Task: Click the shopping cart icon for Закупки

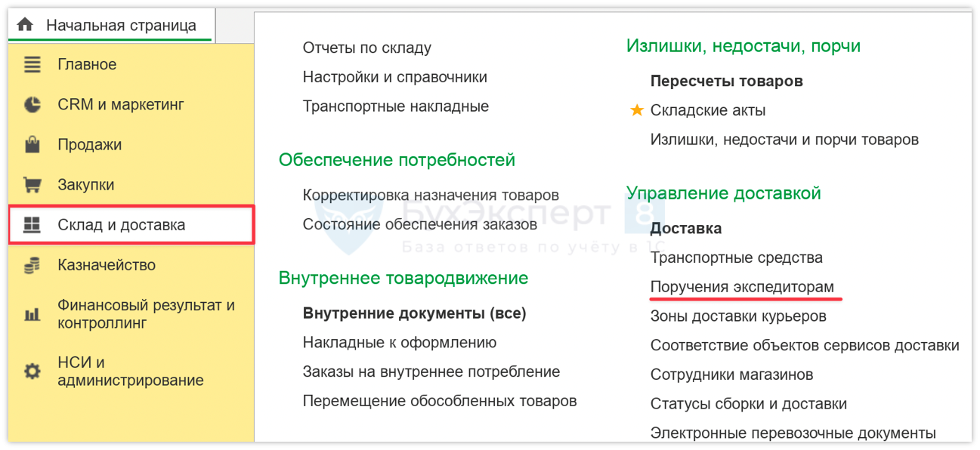Action: (x=32, y=185)
